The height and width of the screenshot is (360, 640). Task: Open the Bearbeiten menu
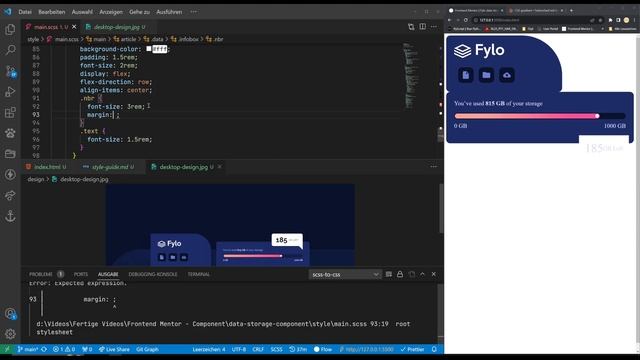click(x=51, y=12)
